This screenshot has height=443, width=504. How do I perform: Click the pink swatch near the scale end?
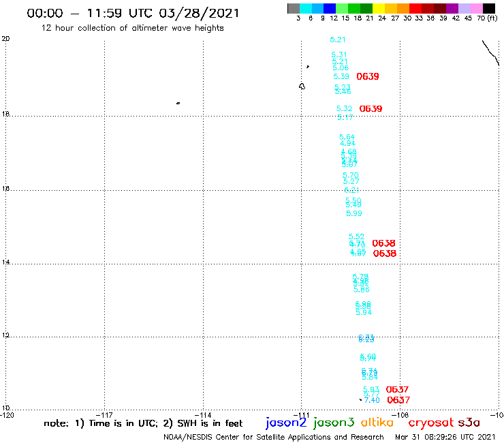(x=476, y=8)
